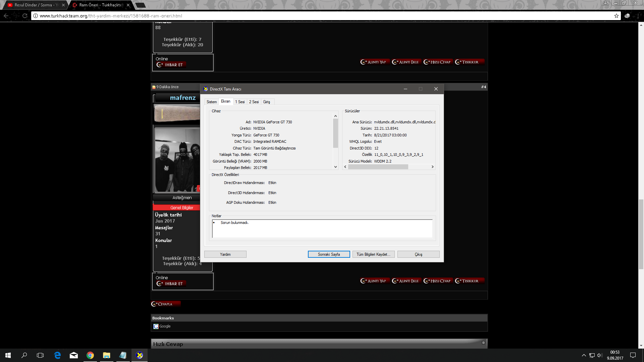Viewport: 644px width, 362px height.
Task: Click mafrenz avatar image
Action: point(177,160)
